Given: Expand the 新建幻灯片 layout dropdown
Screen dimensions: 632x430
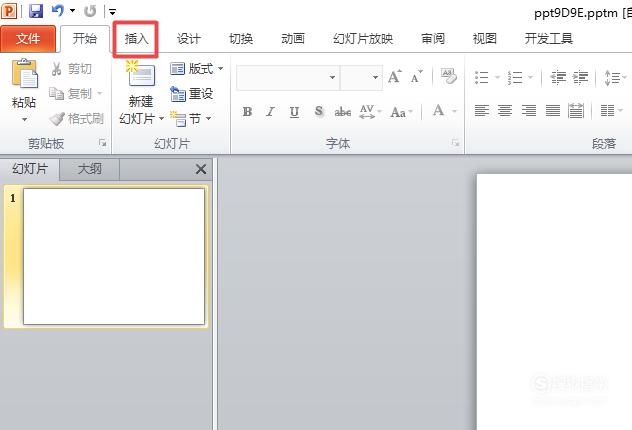Looking at the screenshot, I should (x=161, y=118).
